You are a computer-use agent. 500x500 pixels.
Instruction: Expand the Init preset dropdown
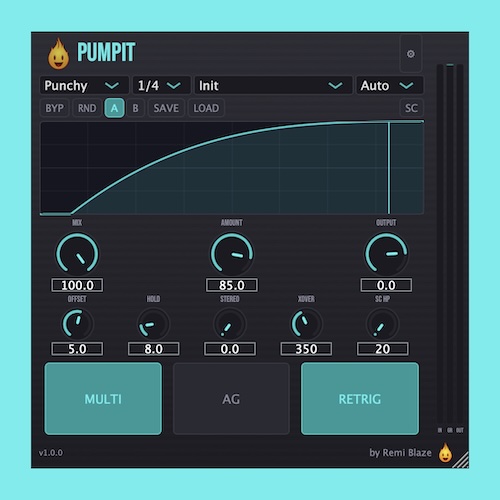pos(273,85)
